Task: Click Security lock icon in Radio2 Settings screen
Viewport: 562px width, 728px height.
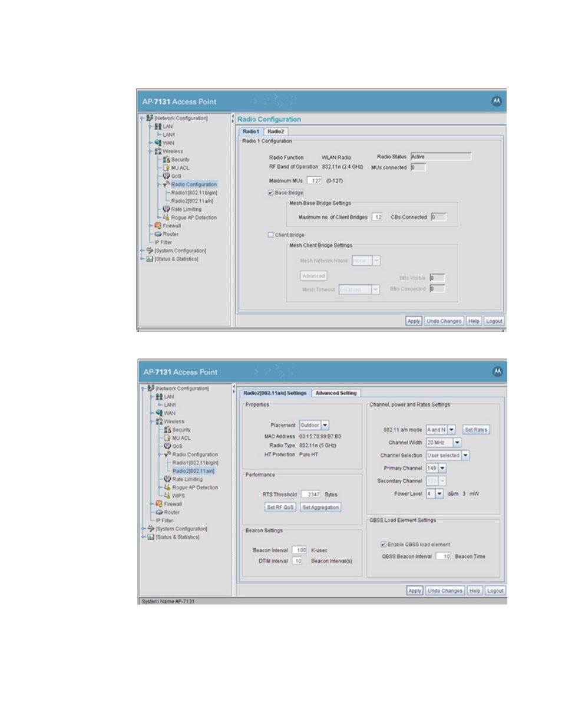Action: [x=167, y=429]
